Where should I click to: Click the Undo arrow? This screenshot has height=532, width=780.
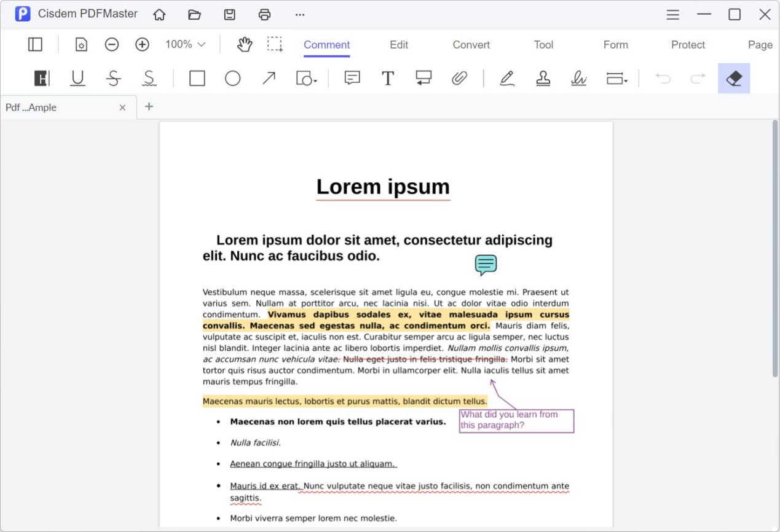coord(663,78)
